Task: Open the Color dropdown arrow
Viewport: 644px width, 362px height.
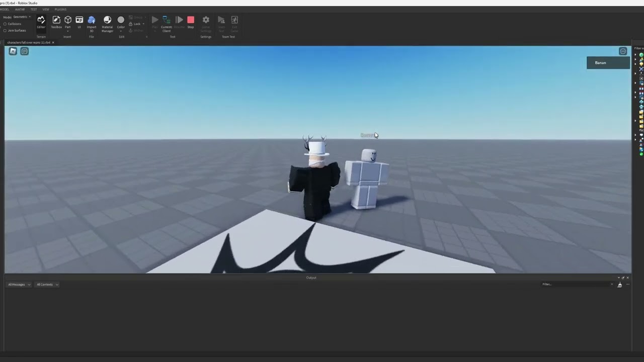Action: [x=121, y=31]
